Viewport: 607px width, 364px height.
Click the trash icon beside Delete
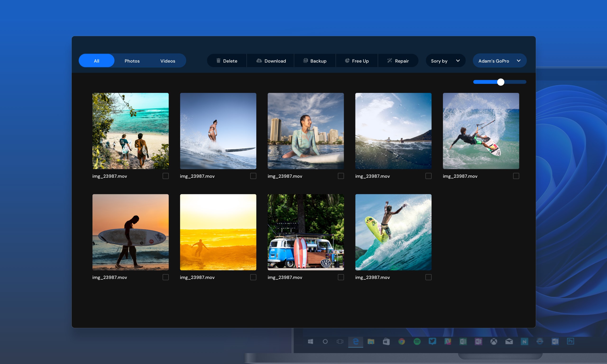pos(218,61)
